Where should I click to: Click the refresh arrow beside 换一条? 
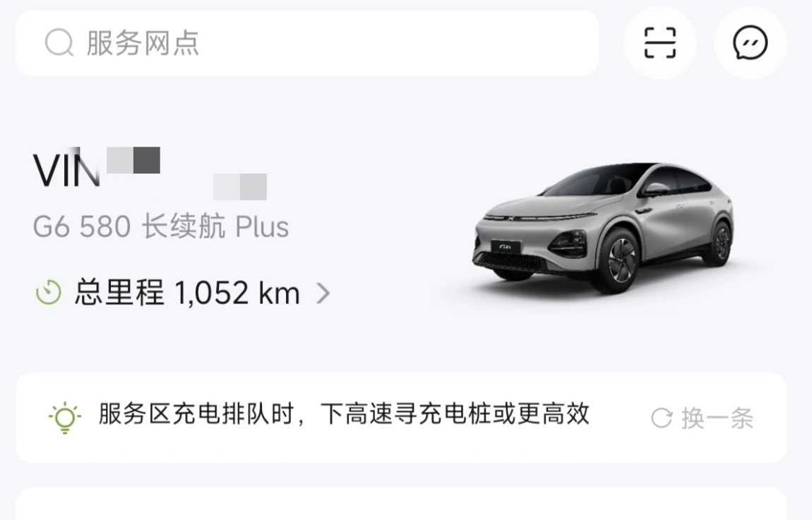tap(662, 418)
